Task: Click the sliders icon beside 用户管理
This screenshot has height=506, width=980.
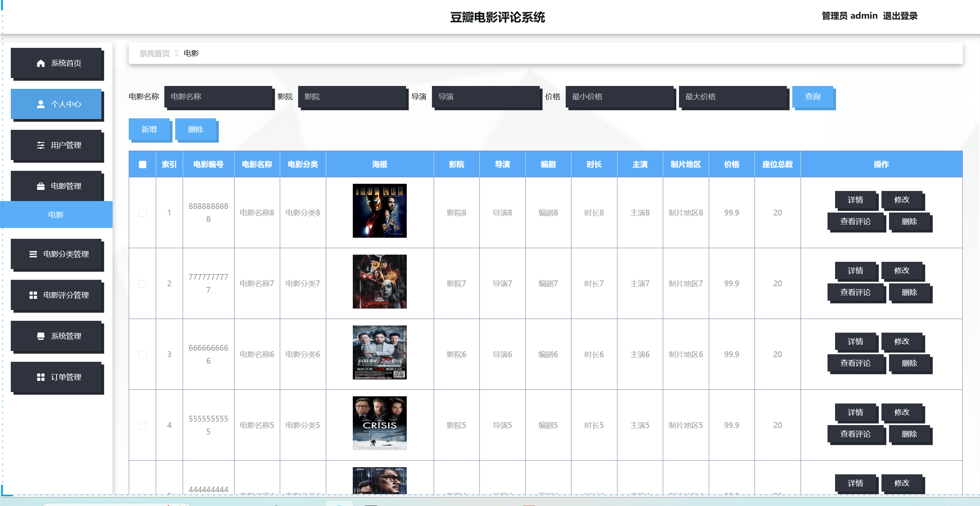Action: [41, 145]
